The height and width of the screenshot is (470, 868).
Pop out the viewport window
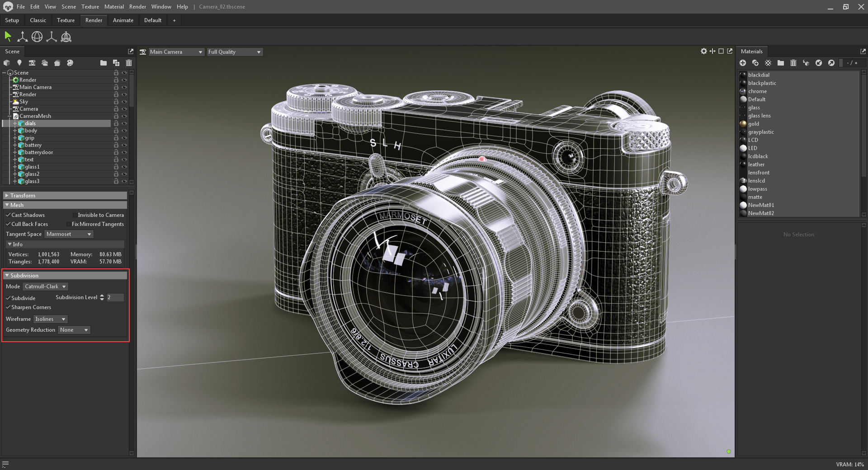pyautogui.click(x=730, y=51)
